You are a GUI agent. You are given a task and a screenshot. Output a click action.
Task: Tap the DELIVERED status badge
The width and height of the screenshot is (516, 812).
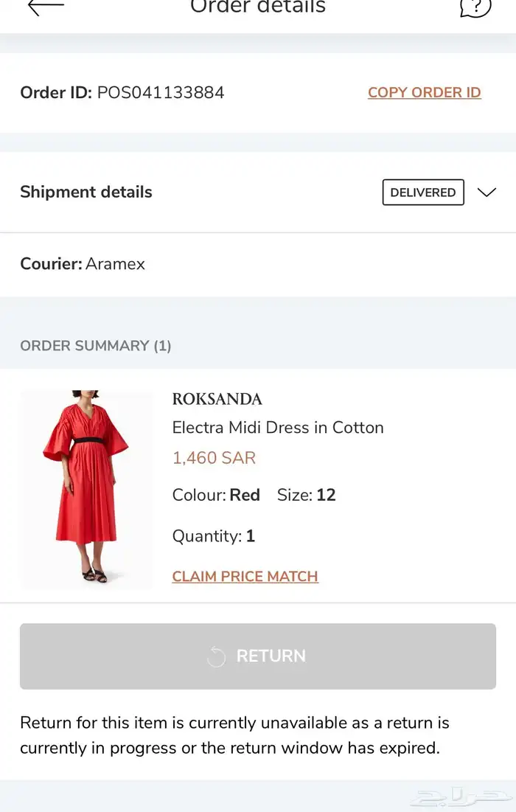423,192
